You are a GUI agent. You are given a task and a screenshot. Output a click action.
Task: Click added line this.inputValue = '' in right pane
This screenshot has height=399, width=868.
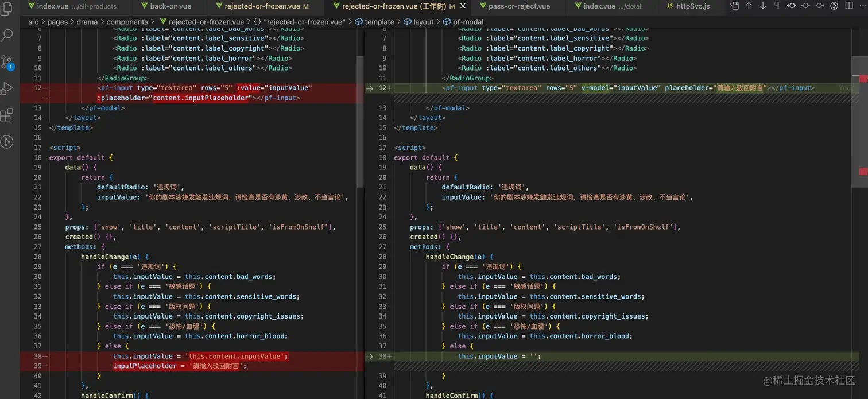click(x=499, y=357)
